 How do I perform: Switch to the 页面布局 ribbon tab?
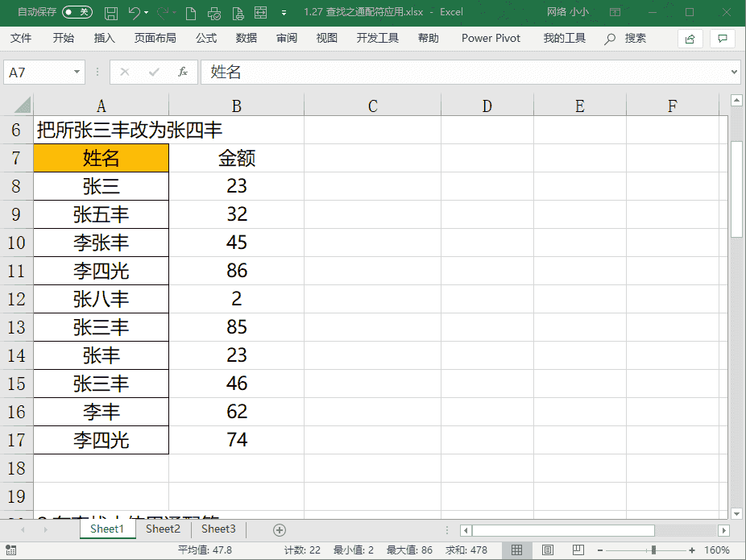pos(155,38)
